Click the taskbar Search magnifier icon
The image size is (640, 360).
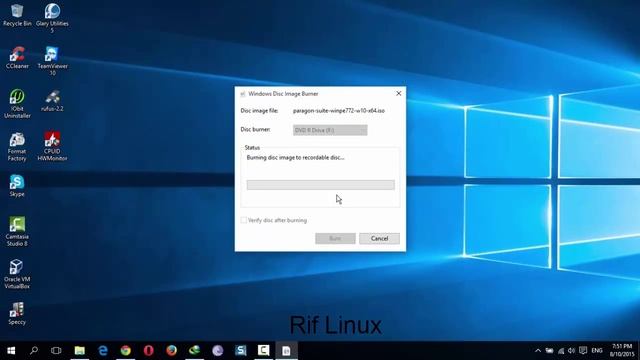tap(34, 350)
